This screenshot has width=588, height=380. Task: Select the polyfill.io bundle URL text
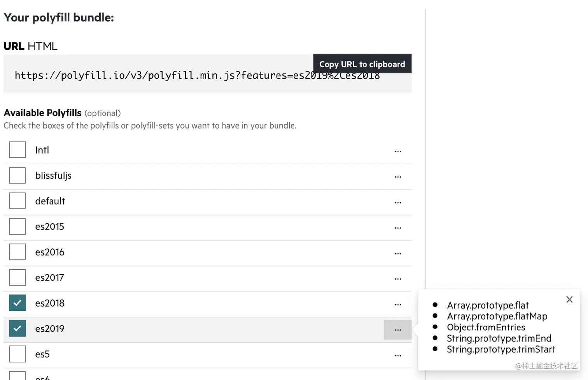(x=197, y=75)
